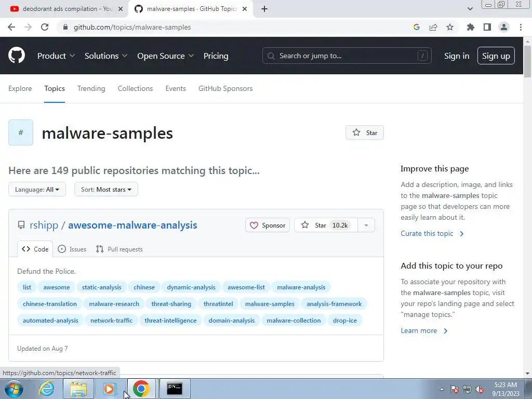This screenshot has height=399, width=532.
Task: Click the page vertical scrollbar thumb
Action: point(528,61)
